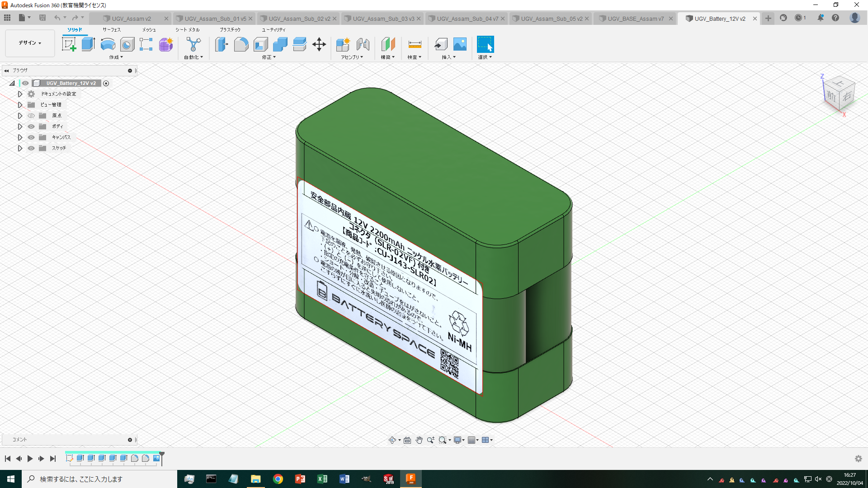Click the ViewCube top face

coord(840,84)
